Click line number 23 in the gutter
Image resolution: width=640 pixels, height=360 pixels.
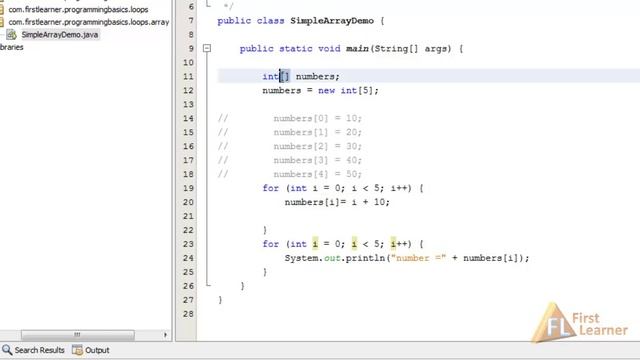click(x=188, y=244)
